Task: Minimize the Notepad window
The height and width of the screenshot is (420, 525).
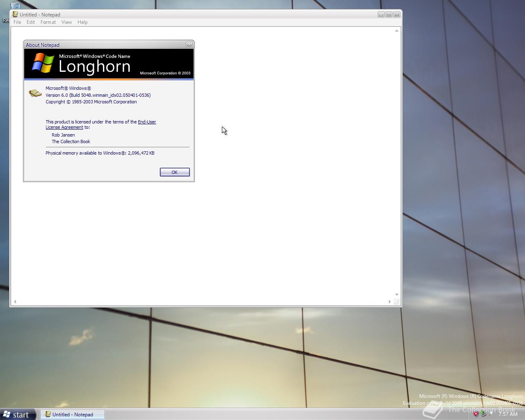Action: pyautogui.click(x=381, y=14)
